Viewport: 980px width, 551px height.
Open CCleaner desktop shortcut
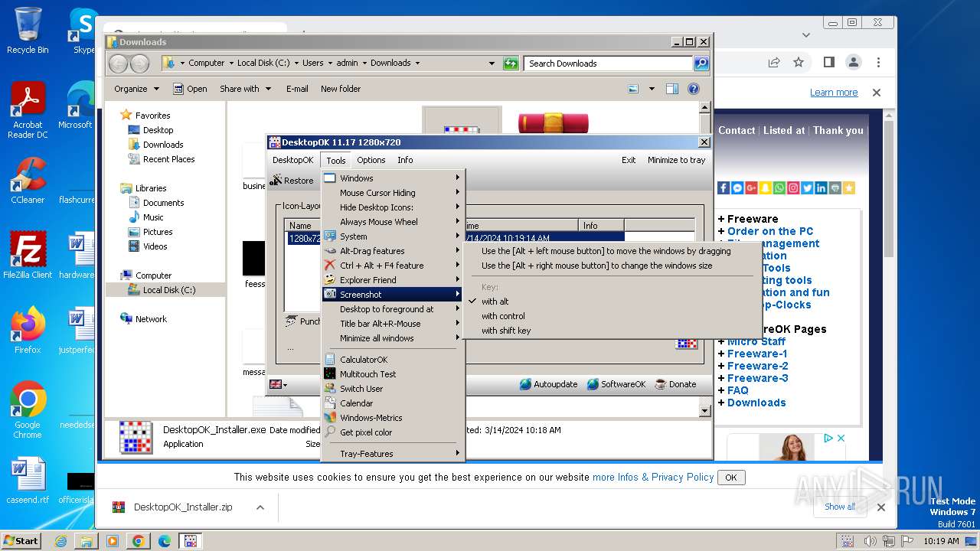(x=28, y=181)
